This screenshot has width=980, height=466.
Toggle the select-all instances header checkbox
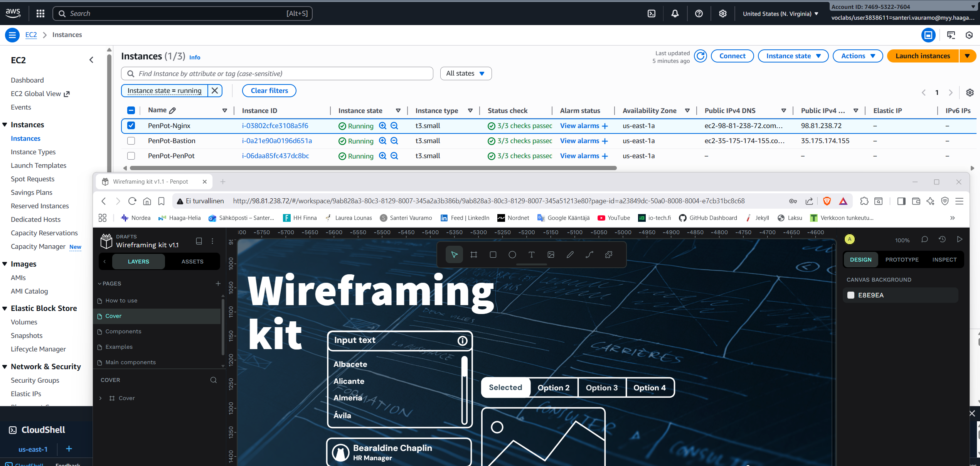point(131,111)
